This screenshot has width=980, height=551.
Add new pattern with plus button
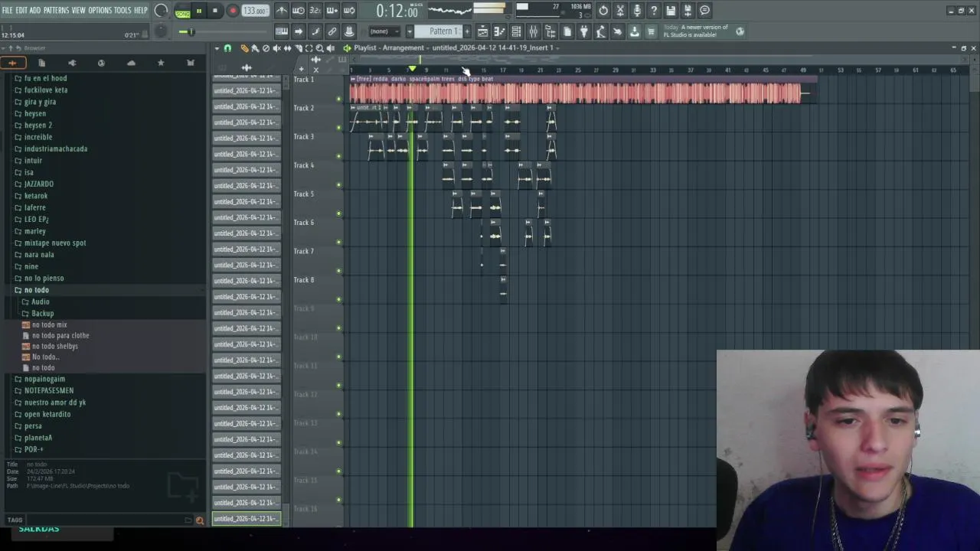click(467, 31)
